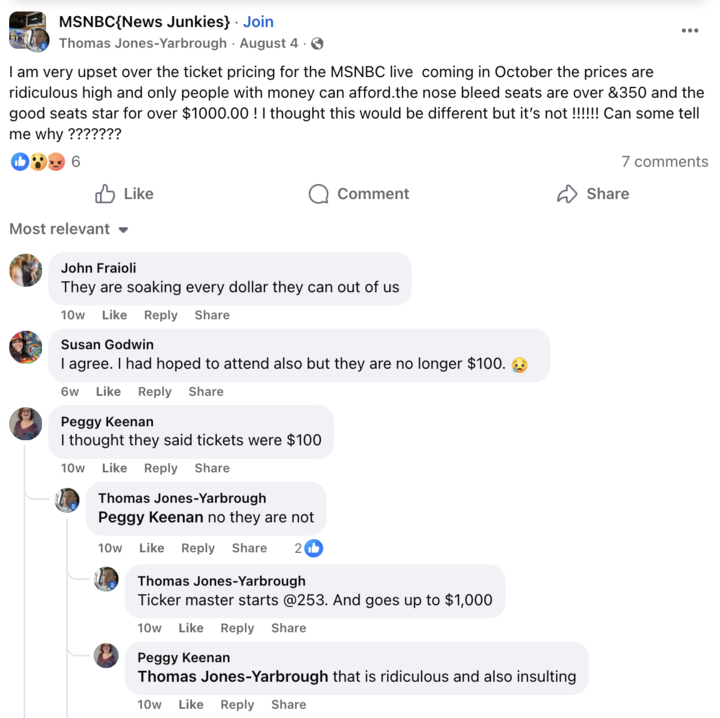
Task: Expand the Most relevant sort dropdown
Action: pos(69,229)
